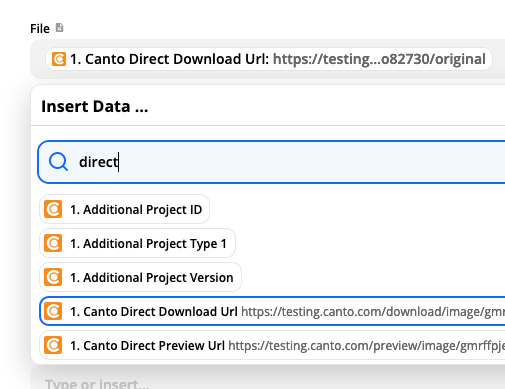Click Canto icon beside Additional Project Version
The width and height of the screenshot is (505, 389).
53,277
